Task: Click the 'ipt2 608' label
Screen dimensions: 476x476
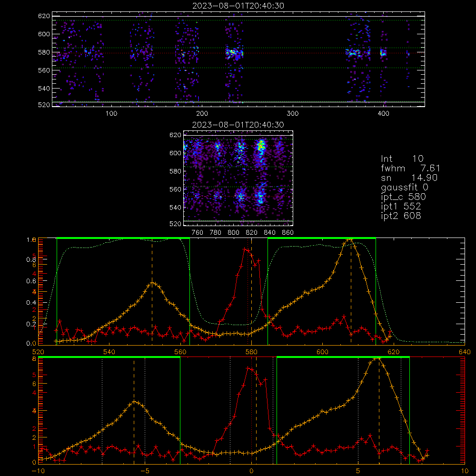Action: tap(401, 216)
